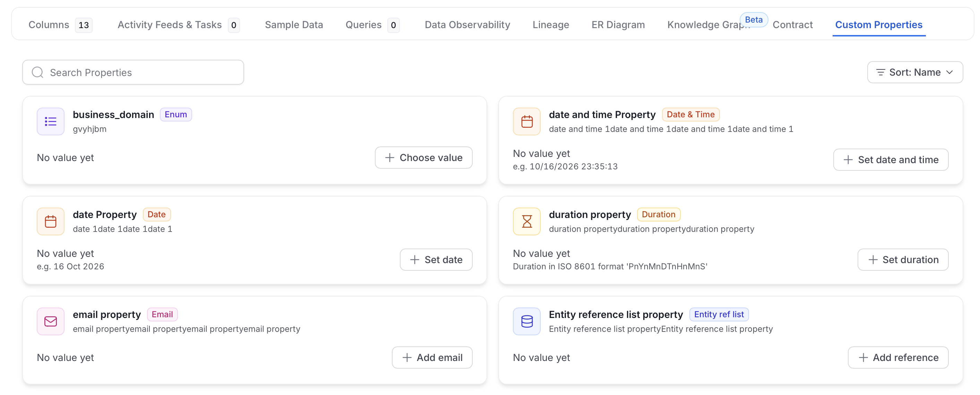This screenshot has height=395, width=980.
Task: Click the Email type badge
Action: point(162,314)
